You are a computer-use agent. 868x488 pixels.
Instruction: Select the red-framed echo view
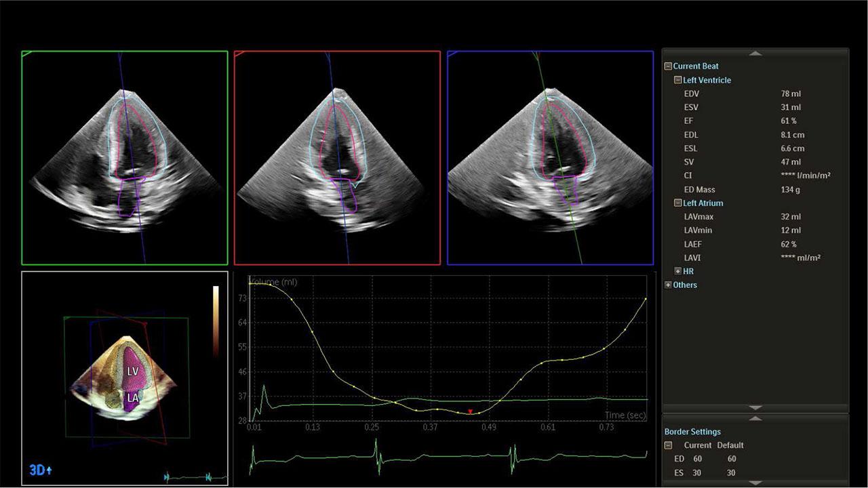click(x=337, y=157)
